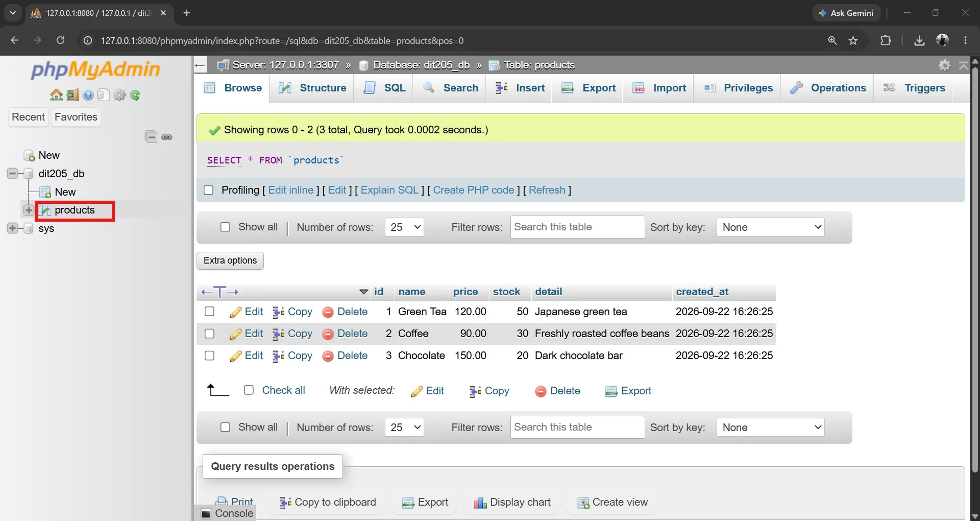Click the page settings gear icon at top right
Screen dimensions: 980x521
(945, 65)
